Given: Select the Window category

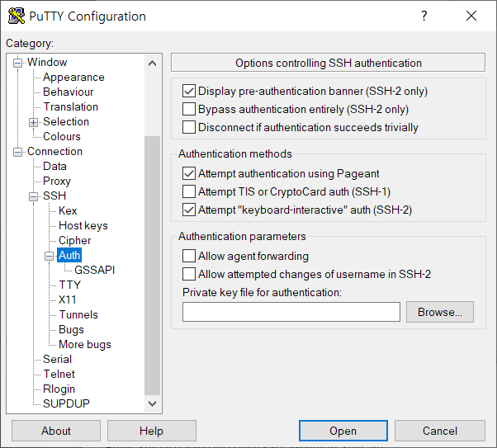Looking at the screenshot, I should point(47,62).
